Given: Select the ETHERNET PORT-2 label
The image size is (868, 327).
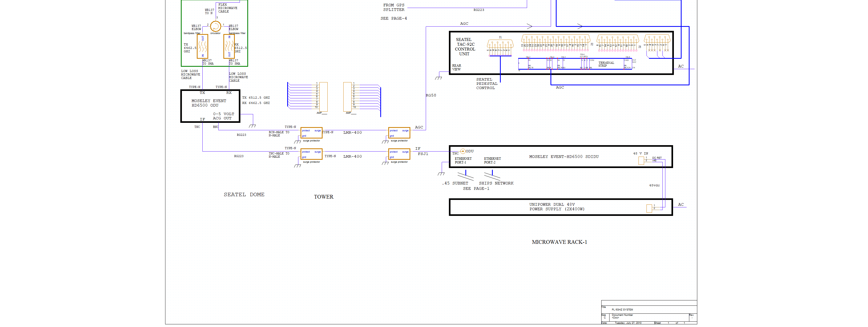Looking at the screenshot, I should click(x=492, y=160).
